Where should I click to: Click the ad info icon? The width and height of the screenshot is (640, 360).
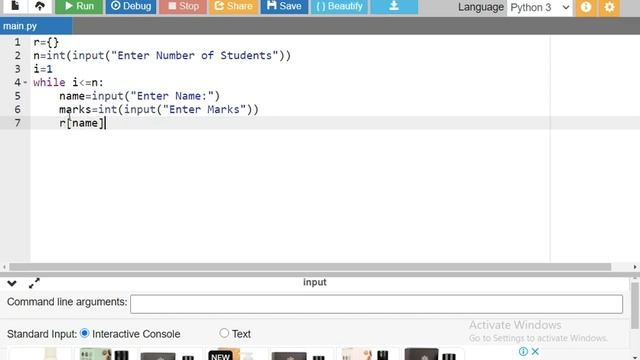pyautogui.click(x=523, y=351)
